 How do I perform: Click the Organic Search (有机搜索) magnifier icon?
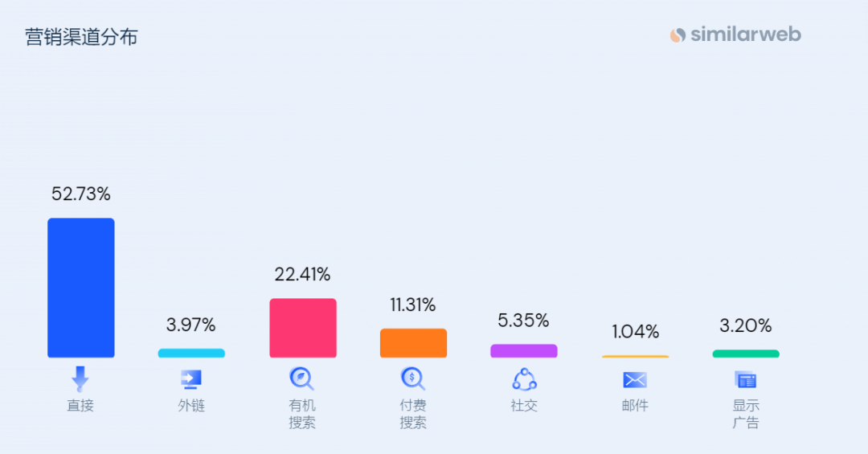[302, 378]
